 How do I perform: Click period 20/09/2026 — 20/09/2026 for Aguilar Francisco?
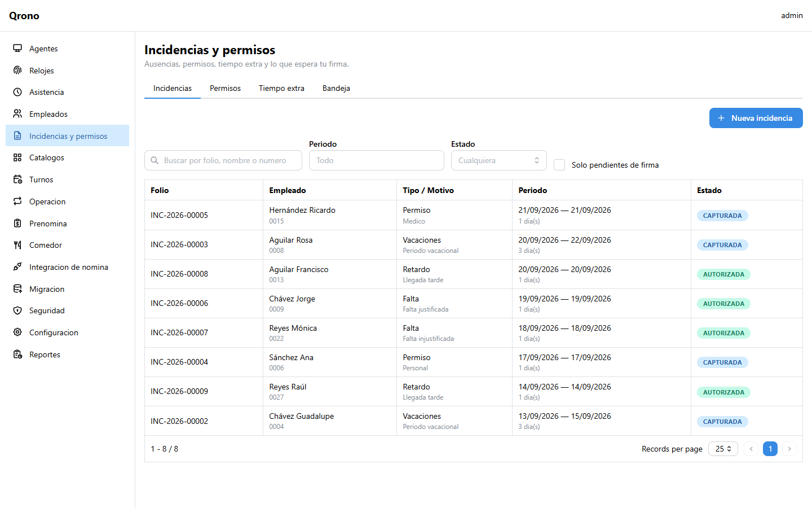564,269
